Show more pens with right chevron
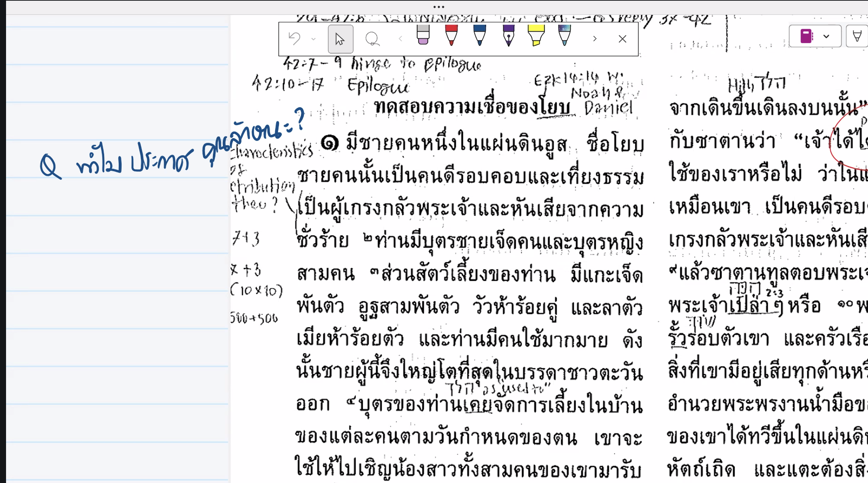This screenshot has width=868, height=483. click(595, 39)
